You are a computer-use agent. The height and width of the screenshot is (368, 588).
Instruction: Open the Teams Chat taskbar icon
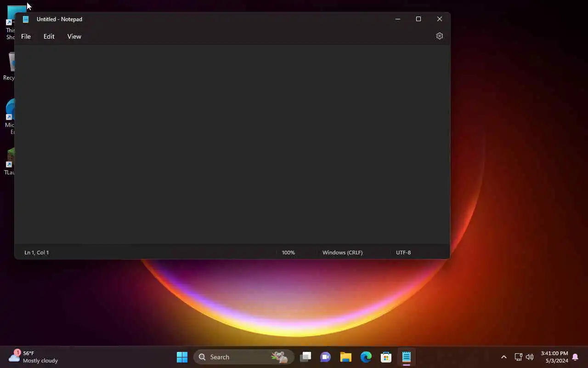point(326,357)
